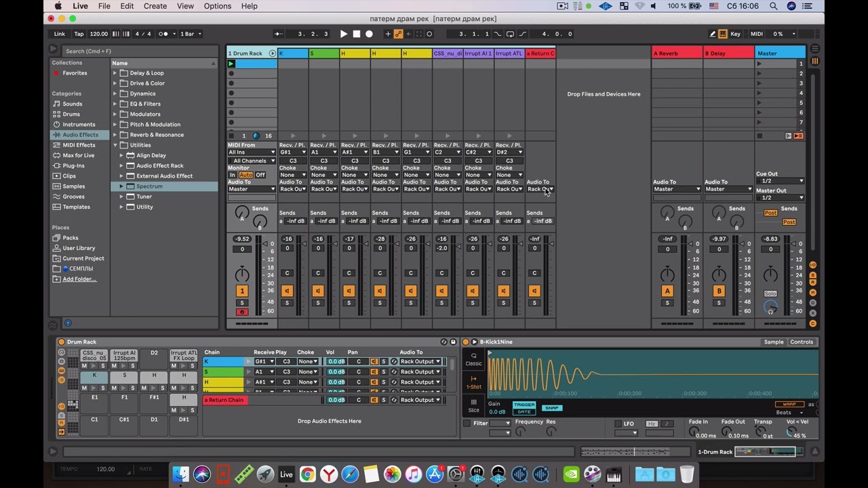Open the Max for Live category
The height and width of the screenshot is (488, 868).
[x=78, y=155]
